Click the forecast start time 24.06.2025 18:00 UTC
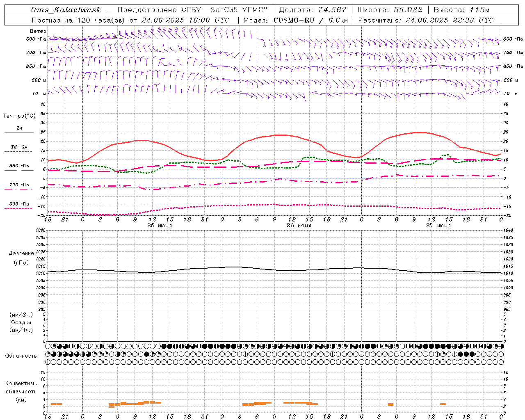Image resolution: width=525 pixels, height=420 pixels. (185, 20)
